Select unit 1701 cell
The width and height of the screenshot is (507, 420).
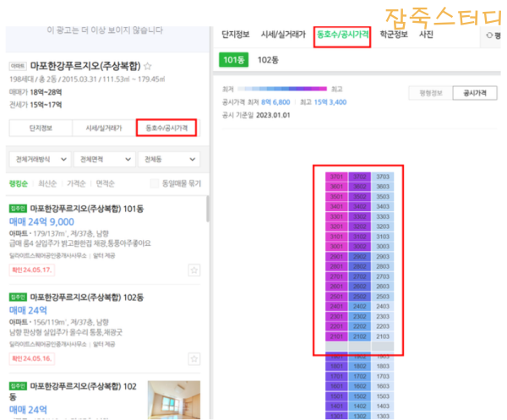coord(336,376)
